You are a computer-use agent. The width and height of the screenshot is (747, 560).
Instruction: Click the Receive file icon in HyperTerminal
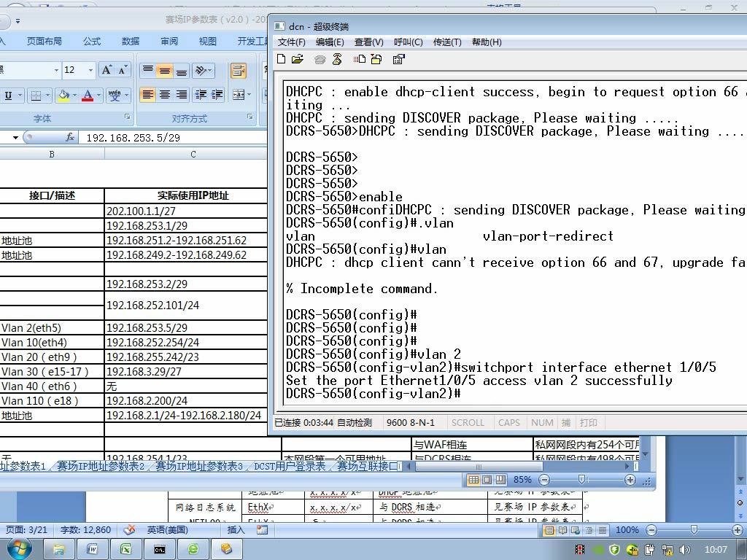[376, 59]
